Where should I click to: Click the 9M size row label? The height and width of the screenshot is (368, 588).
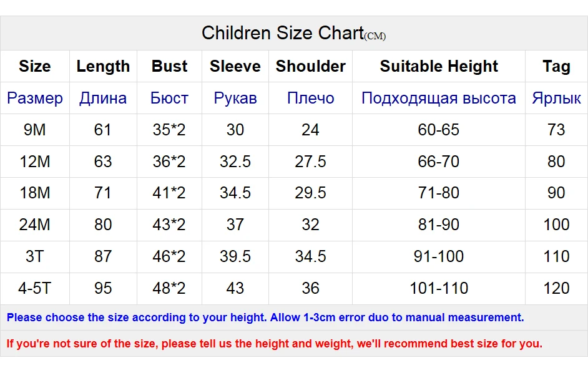35,130
